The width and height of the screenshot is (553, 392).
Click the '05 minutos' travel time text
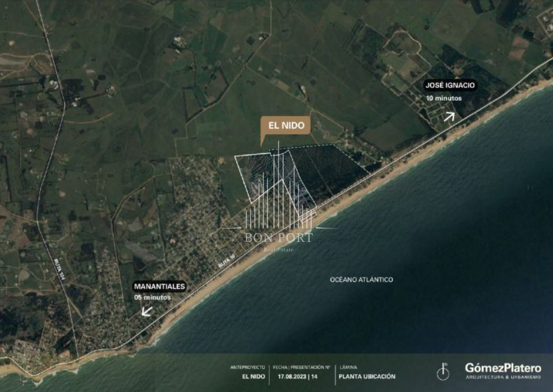point(153,298)
